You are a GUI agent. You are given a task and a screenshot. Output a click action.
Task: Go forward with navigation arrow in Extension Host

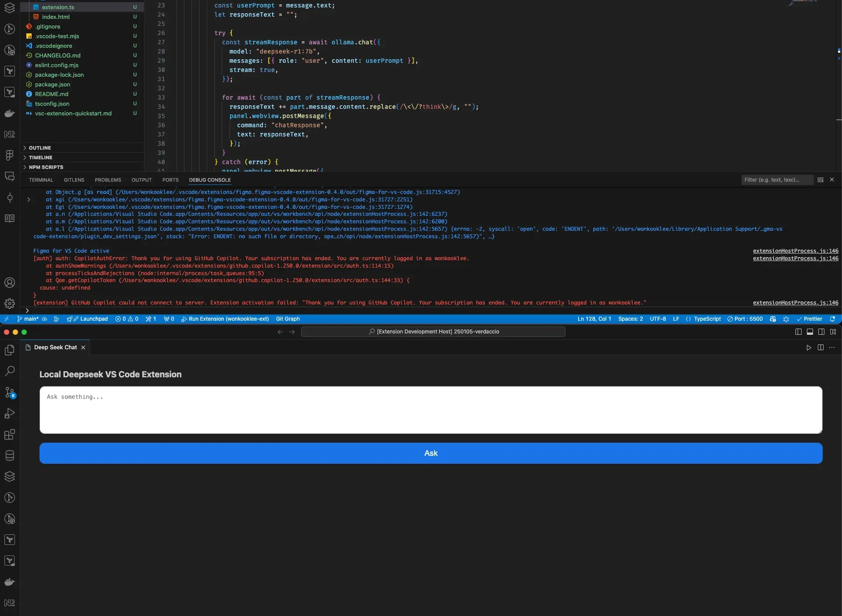[292, 332]
